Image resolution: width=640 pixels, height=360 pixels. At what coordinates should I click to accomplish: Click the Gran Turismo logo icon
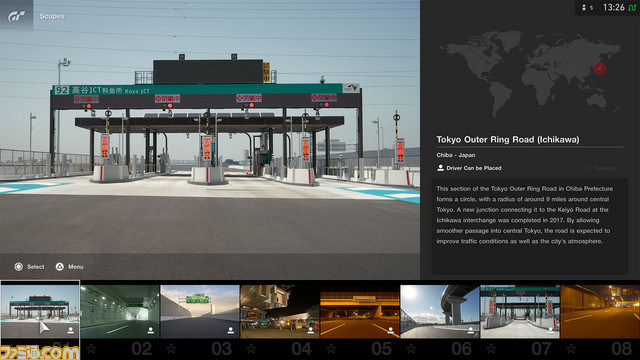coord(17,16)
